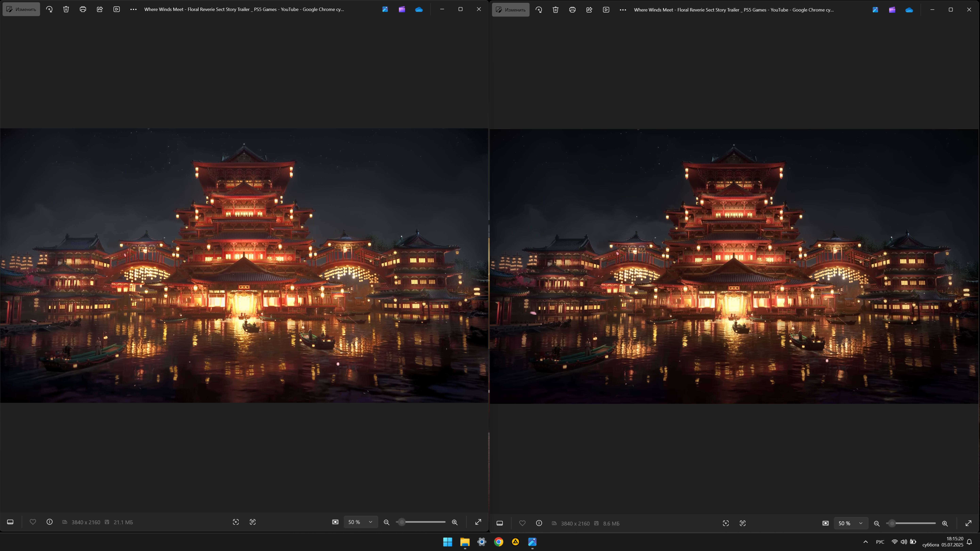The image size is (980, 551).
Task: Open Photos app icon on taskbar
Action: pos(532,542)
